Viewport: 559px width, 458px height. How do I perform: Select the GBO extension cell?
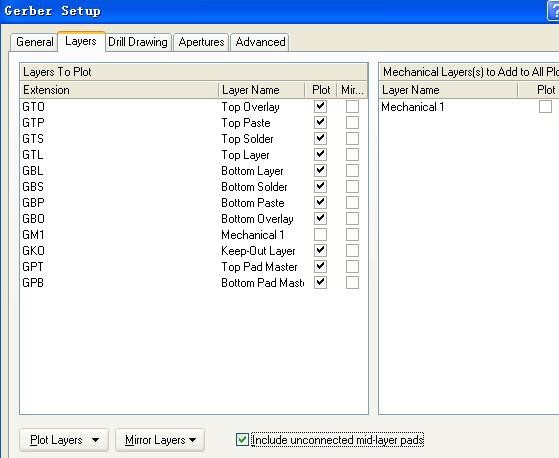[x=33, y=219]
